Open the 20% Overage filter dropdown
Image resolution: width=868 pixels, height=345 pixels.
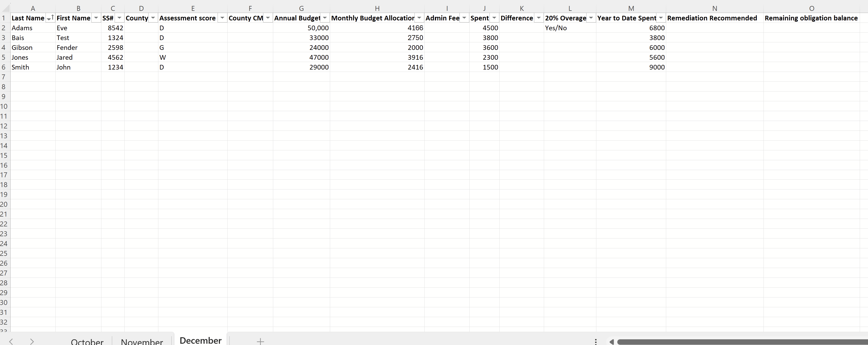click(591, 18)
